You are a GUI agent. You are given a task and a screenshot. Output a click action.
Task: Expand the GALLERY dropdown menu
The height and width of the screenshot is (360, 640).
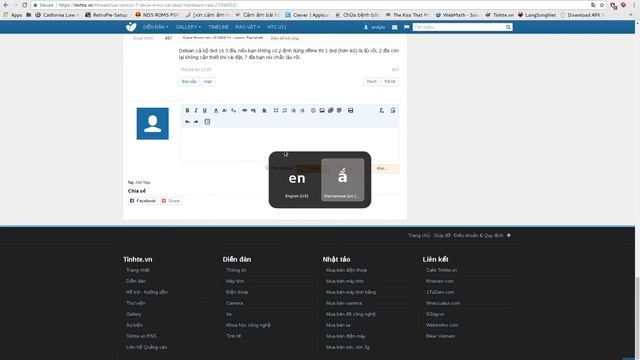(188, 27)
